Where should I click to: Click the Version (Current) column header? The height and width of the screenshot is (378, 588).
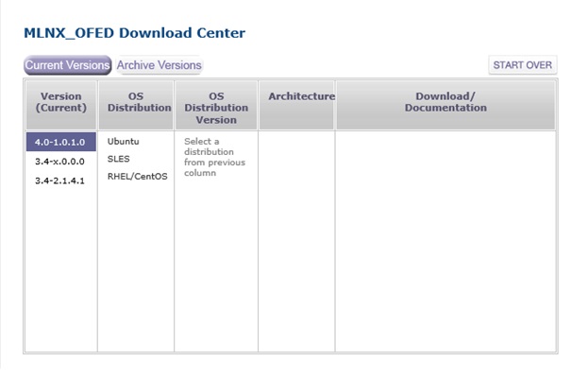[x=61, y=105]
